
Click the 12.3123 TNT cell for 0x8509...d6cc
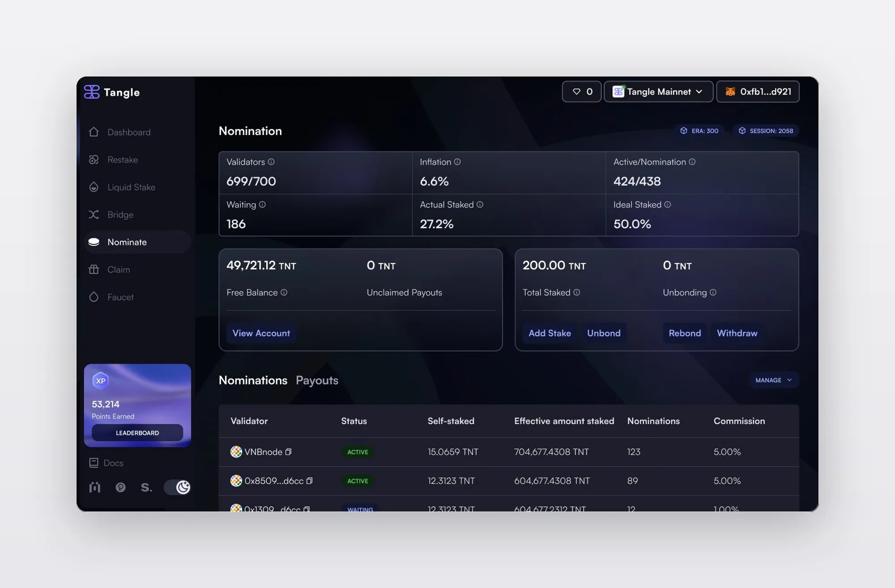451,481
